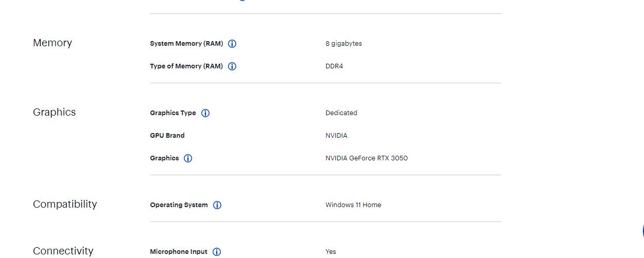Select the DDR4 memory type value
Viewport: 644px width, 258px height.
(334, 66)
